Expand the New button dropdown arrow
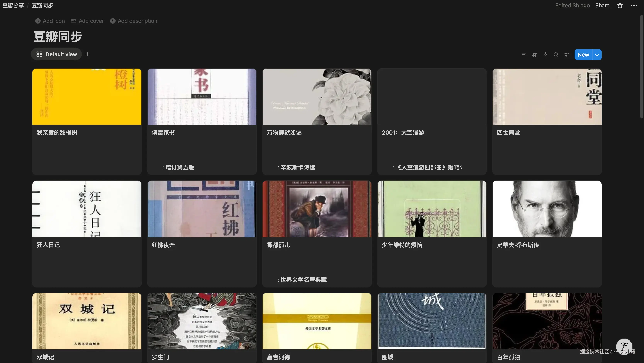 (x=597, y=55)
